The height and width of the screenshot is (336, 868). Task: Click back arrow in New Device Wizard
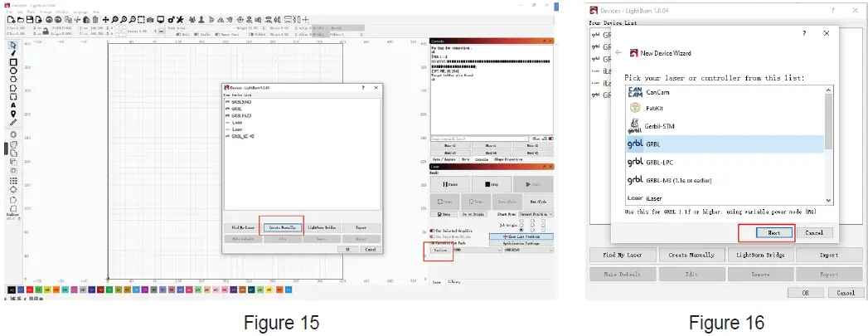click(618, 53)
